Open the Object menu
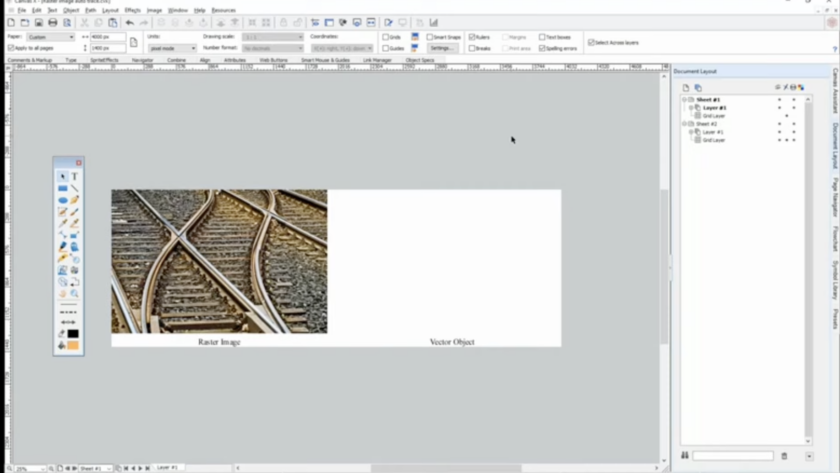The width and height of the screenshot is (840, 473). [71, 10]
